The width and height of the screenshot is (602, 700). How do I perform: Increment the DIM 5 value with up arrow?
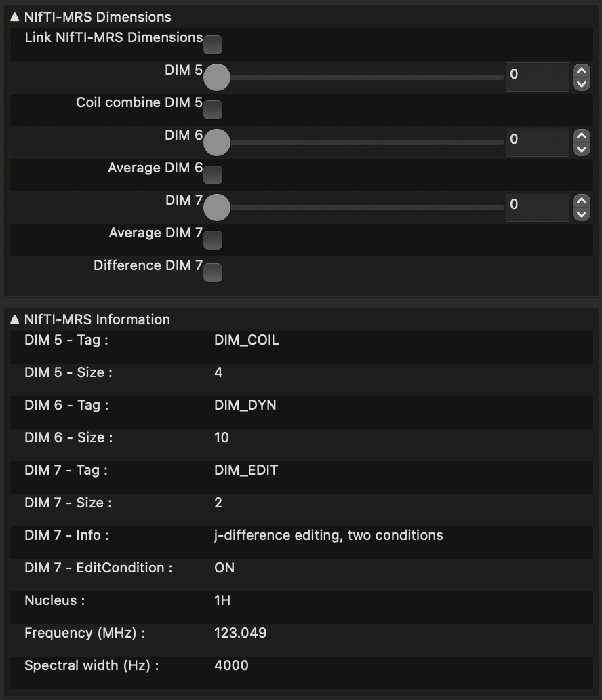coord(581,71)
